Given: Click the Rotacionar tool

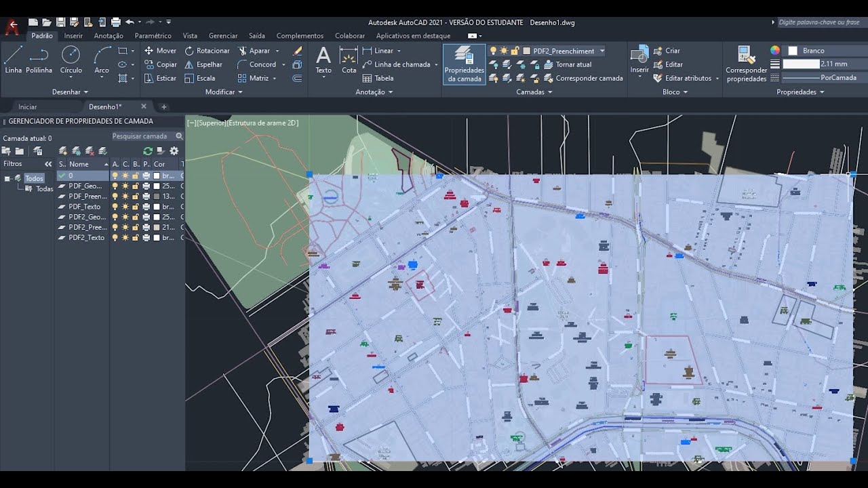Looking at the screenshot, I should click(208, 51).
